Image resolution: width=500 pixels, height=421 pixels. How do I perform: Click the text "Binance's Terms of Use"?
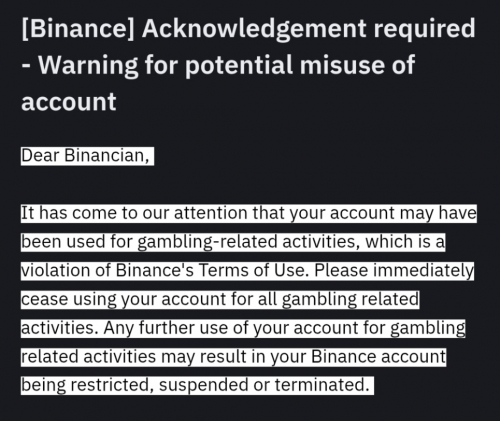point(210,270)
